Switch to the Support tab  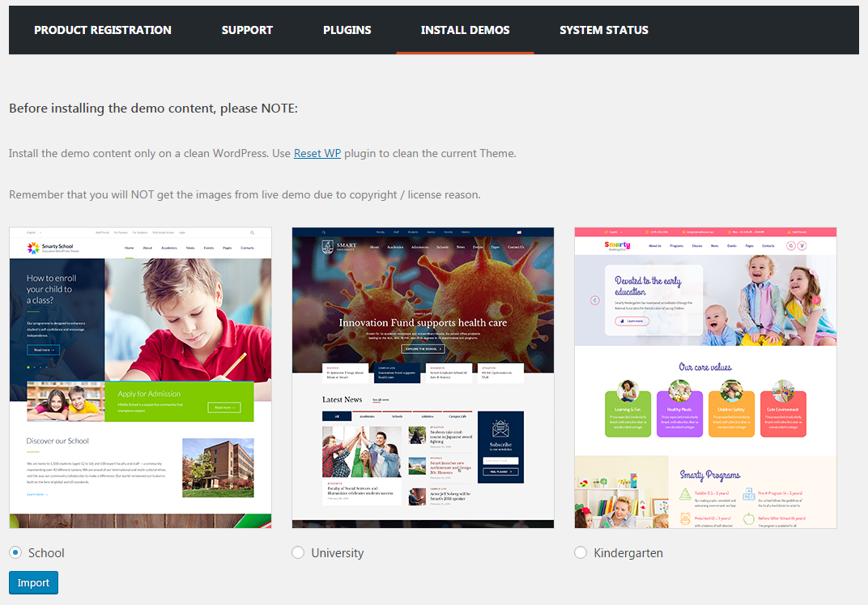coord(247,30)
